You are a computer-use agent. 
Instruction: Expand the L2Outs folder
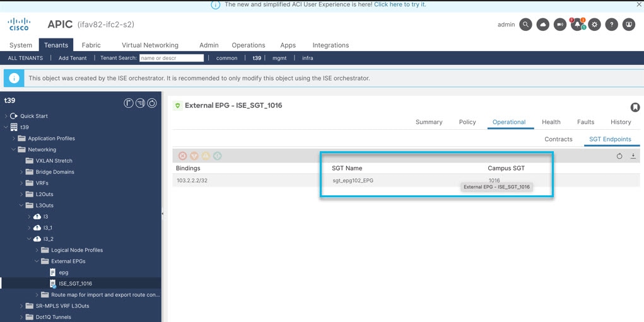(21, 194)
